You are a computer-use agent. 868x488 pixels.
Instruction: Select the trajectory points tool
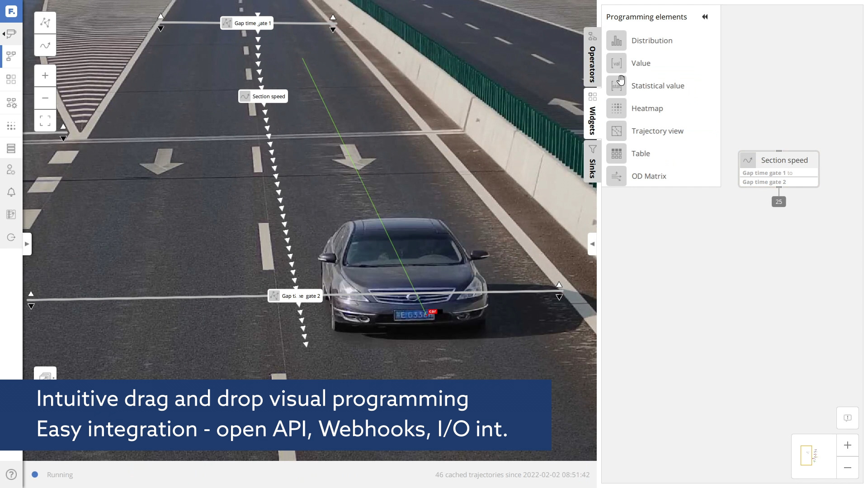tap(45, 22)
